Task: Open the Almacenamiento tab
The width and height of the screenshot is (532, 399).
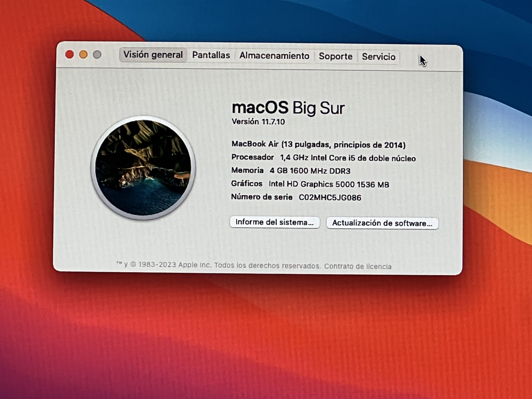Action: (274, 56)
